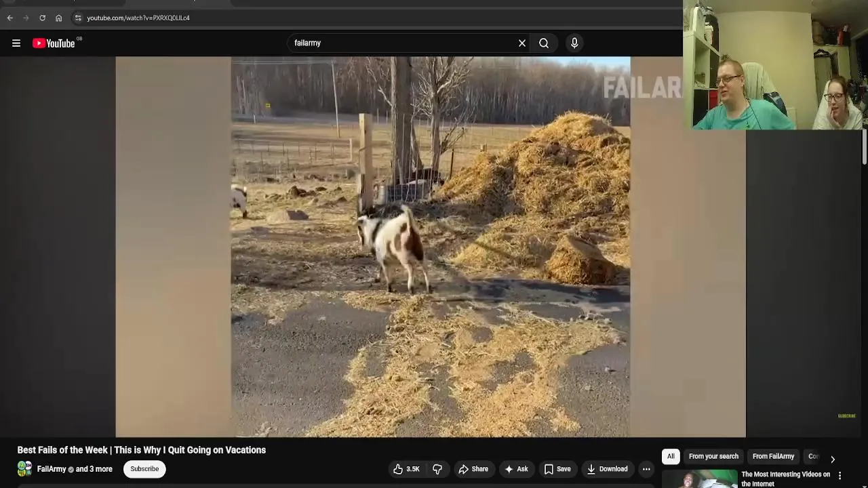The height and width of the screenshot is (488, 868).
Task: Like the video with thumbs up
Action: [x=407, y=469]
